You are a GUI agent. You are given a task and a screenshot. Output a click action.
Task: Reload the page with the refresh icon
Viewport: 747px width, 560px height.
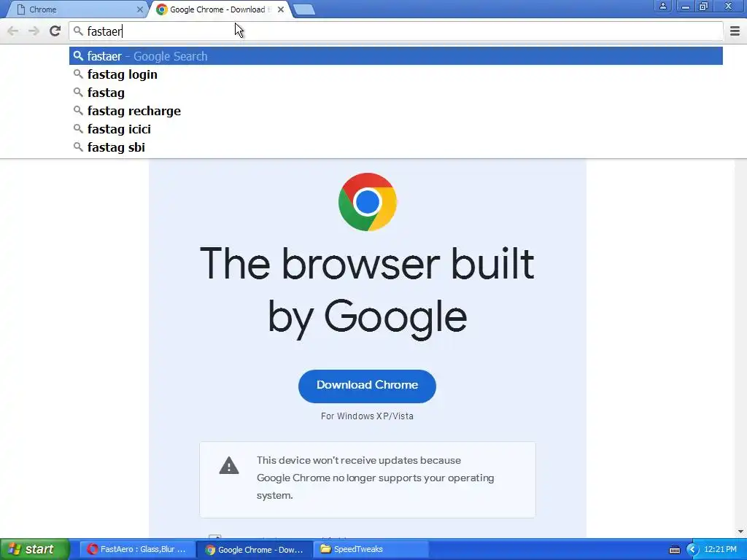[x=55, y=31]
